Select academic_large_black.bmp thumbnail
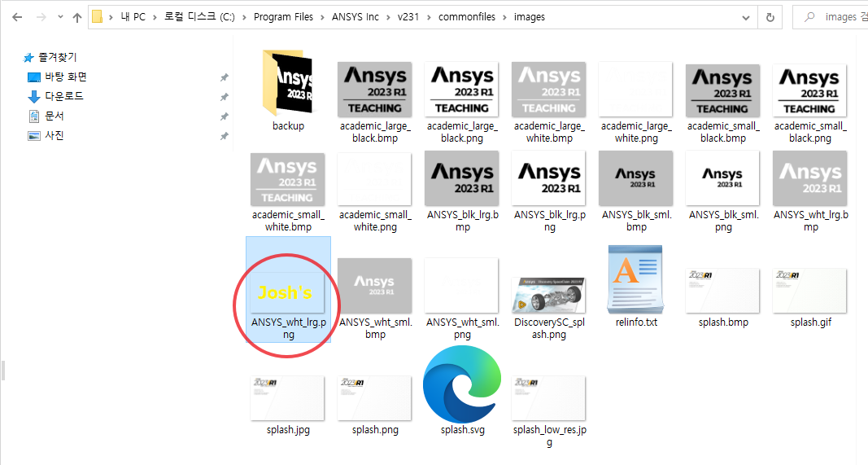This screenshot has width=868, height=465. (x=375, y=90)
